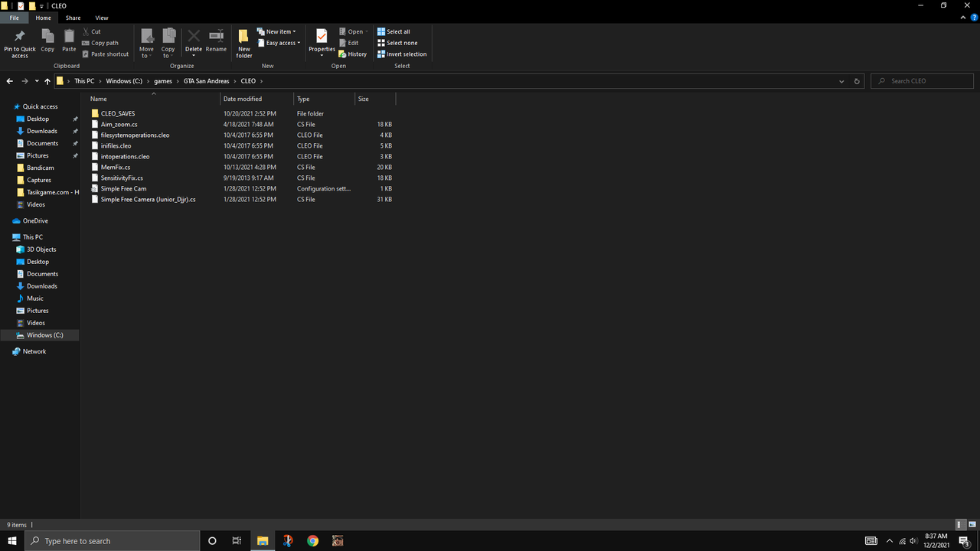The height and width of the screenshot is (551, 980).
Task: Switch to the Share ribbon tab
Action: (73, 18)
